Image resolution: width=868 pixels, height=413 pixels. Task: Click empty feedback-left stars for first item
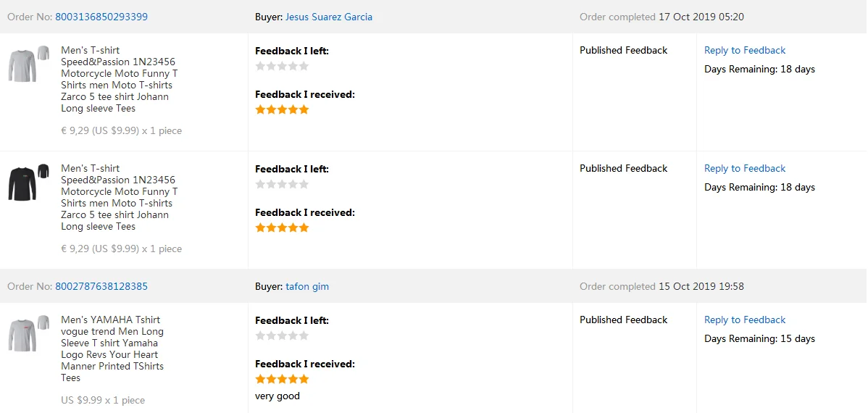[282, 66]
